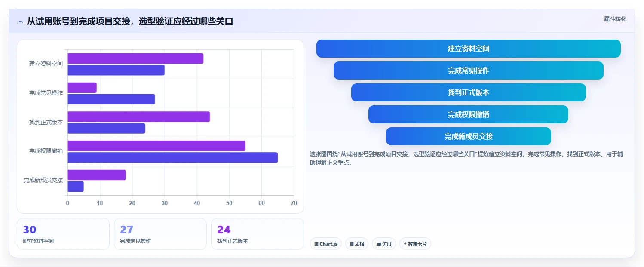
Task: Open the stat card showing 27
Action: tap(160, 234)
